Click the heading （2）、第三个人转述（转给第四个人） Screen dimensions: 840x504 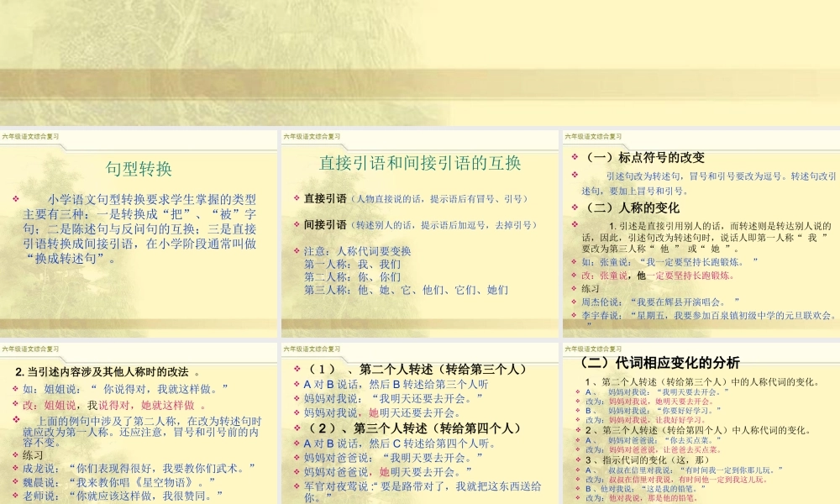(x=415, y=428)
